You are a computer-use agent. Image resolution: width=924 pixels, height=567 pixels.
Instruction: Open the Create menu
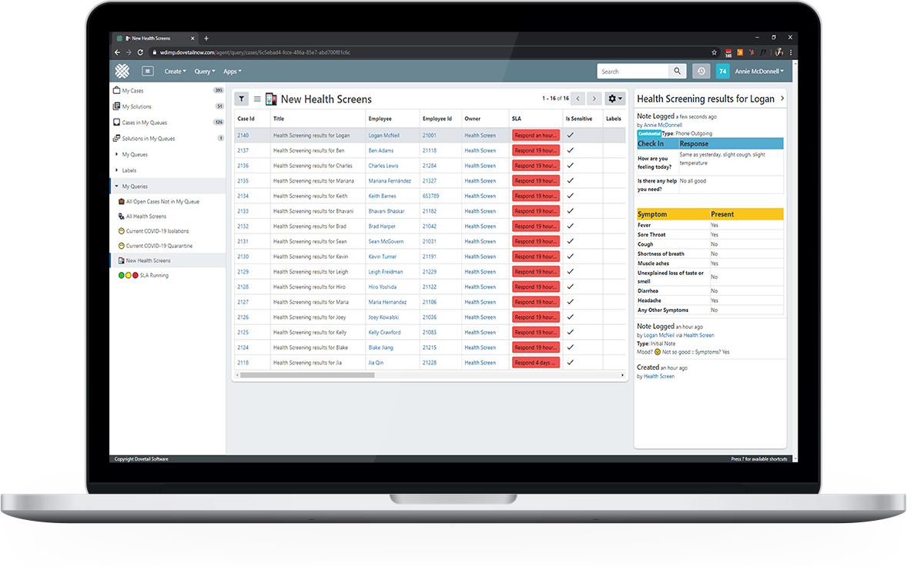point(175,71)
